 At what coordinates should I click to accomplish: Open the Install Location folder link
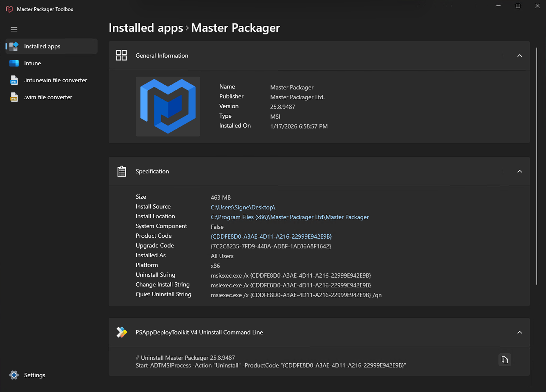(289, 217)
